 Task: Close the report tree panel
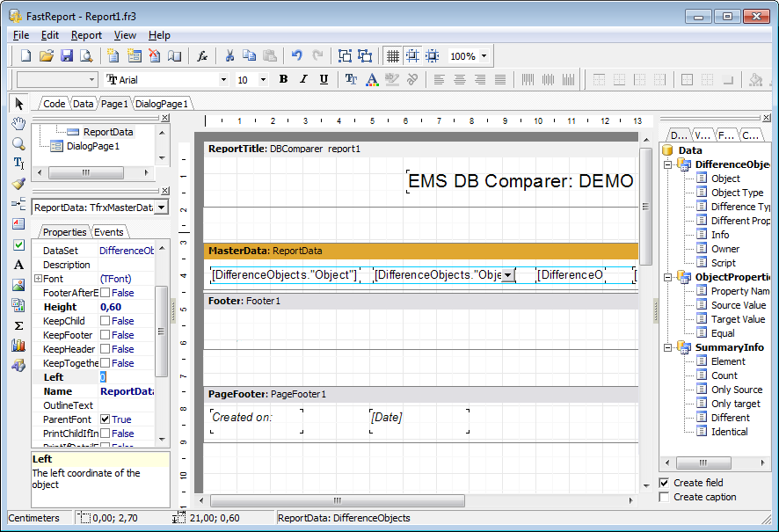(165, 118)
